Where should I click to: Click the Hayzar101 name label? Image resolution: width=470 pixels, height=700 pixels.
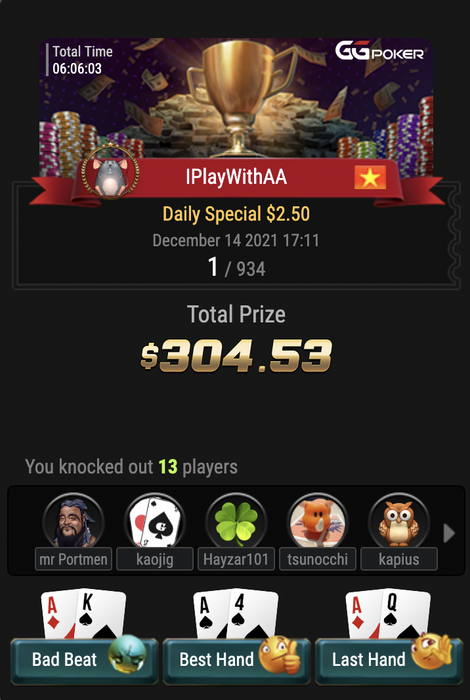(236, 559)
